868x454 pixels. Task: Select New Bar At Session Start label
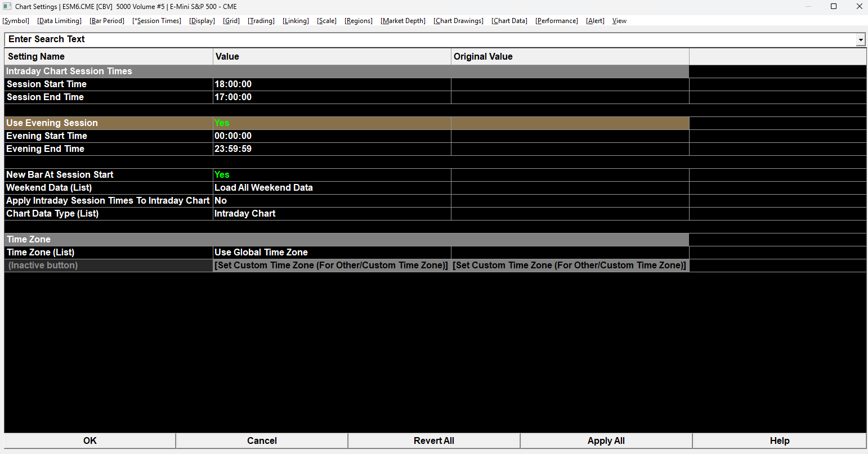[60, 175]
